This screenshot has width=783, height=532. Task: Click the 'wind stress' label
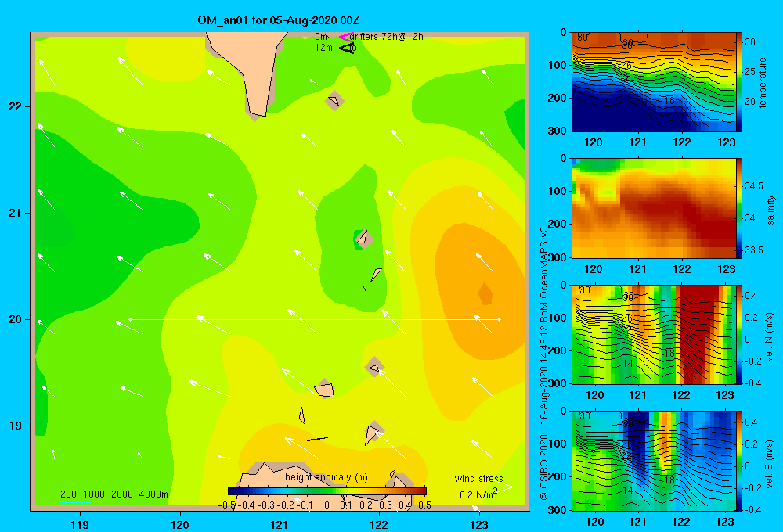click(x=479, y=478)
